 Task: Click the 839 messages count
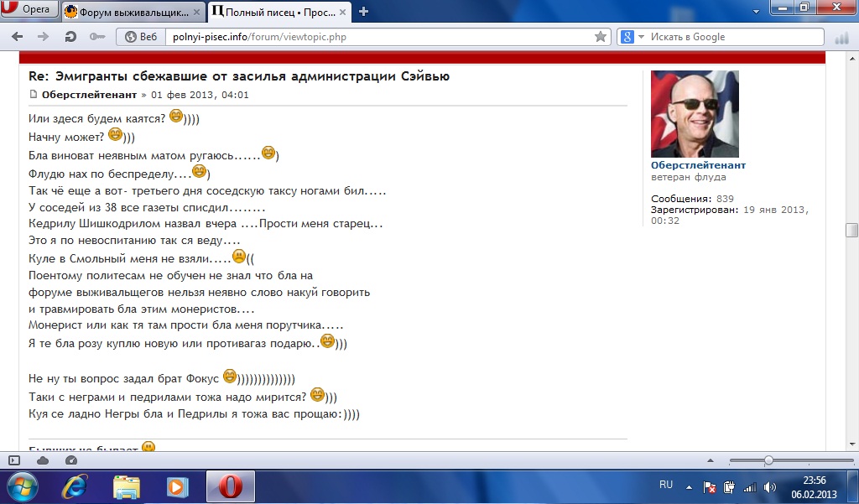(725, 199)
